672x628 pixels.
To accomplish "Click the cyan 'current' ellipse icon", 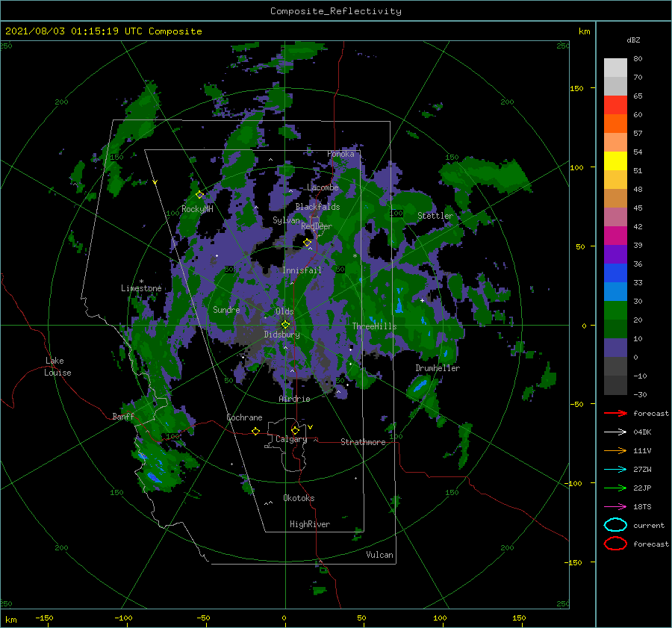I will (615, 525).
